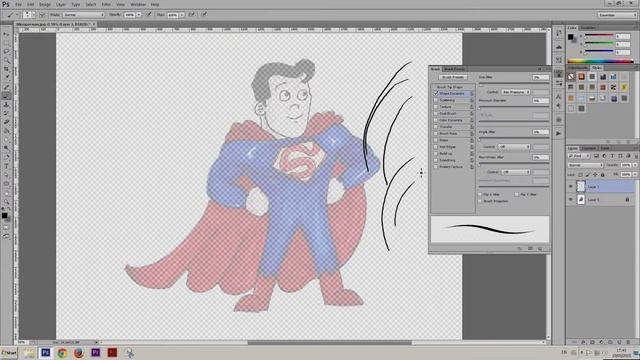The width and height of the screenshot is (640, 360).
Task: Enable the Dual Brush checkbox
Action: [x=436, y=113]
